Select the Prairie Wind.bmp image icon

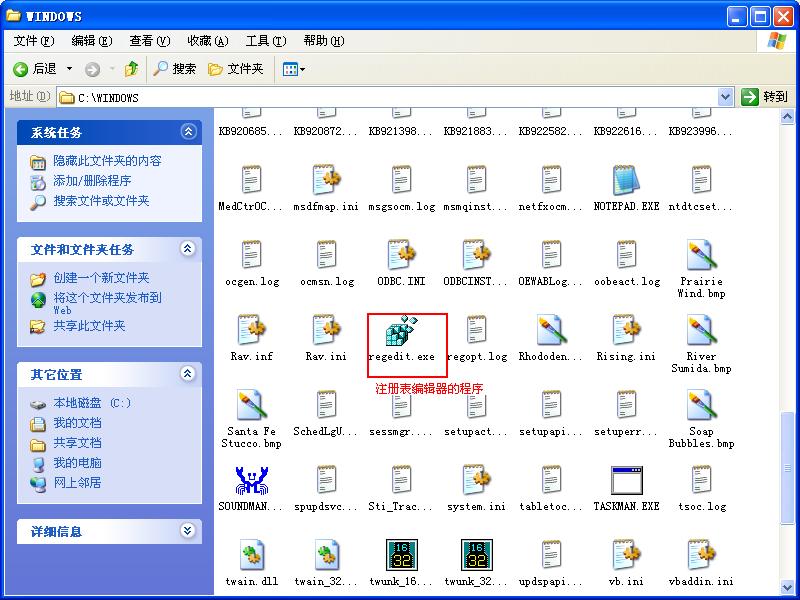[701, 256]
